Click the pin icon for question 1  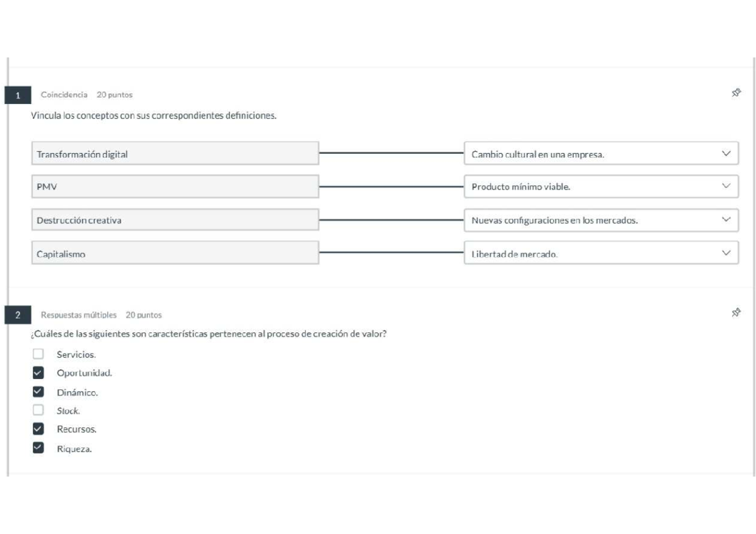pos(735,93)
